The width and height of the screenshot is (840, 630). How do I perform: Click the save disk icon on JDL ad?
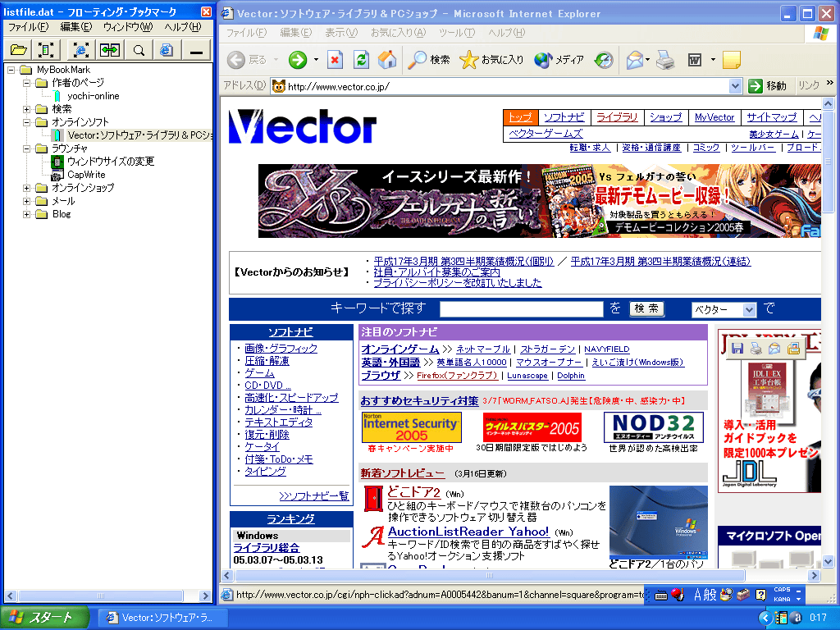[737, 348]
